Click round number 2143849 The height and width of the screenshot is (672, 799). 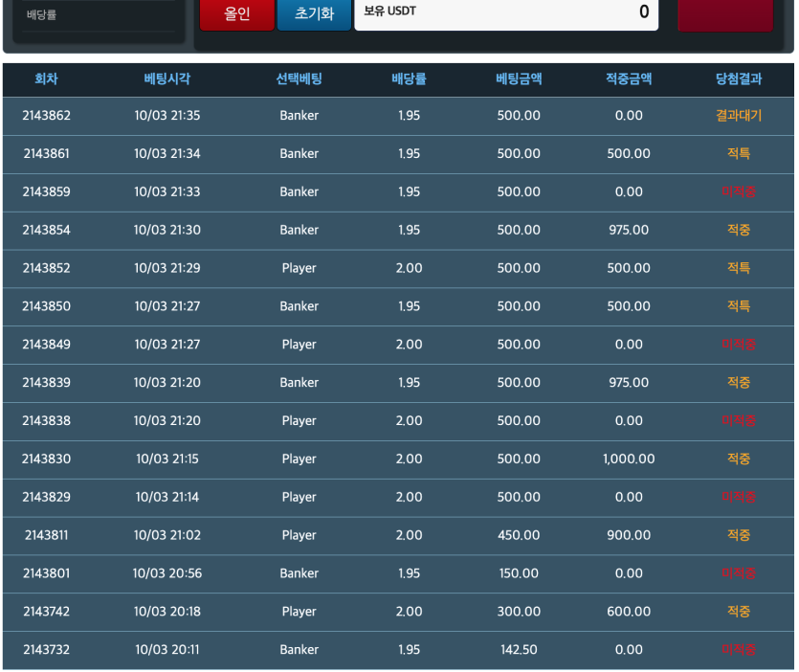coord(46,346)
